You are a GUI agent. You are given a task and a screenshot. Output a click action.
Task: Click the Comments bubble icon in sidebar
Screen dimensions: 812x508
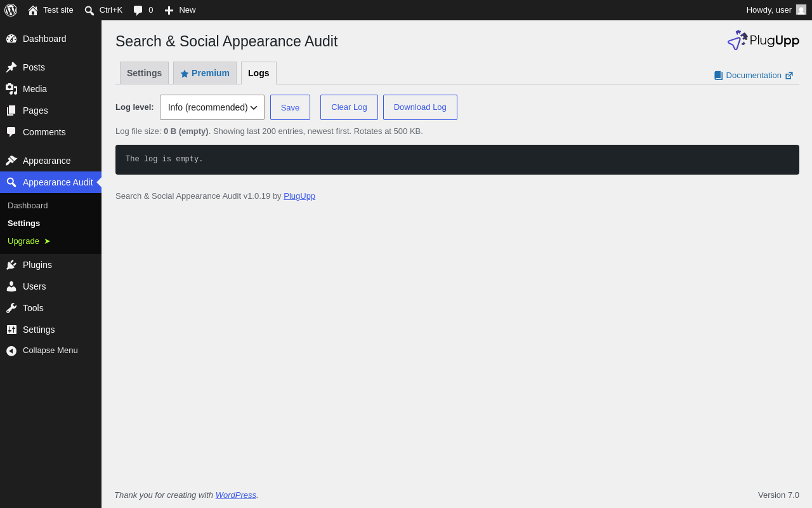pos(11,132)
